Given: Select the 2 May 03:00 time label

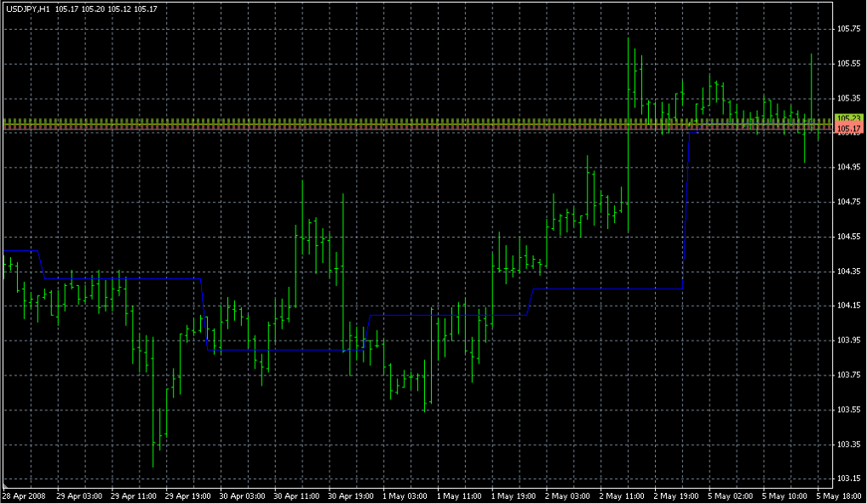Looking at the screenshot, I should pyautogui.click(x=566, y=495).
